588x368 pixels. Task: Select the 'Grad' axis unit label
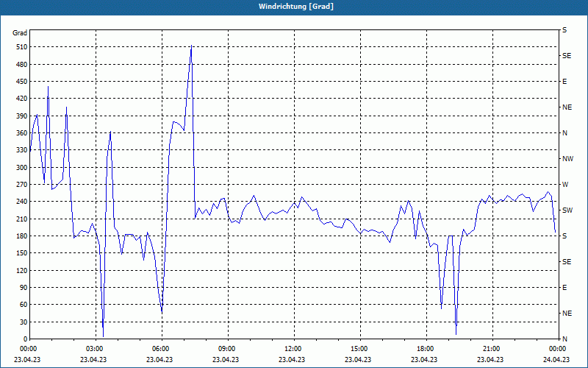pyautogui.click(x=20, y=33)
